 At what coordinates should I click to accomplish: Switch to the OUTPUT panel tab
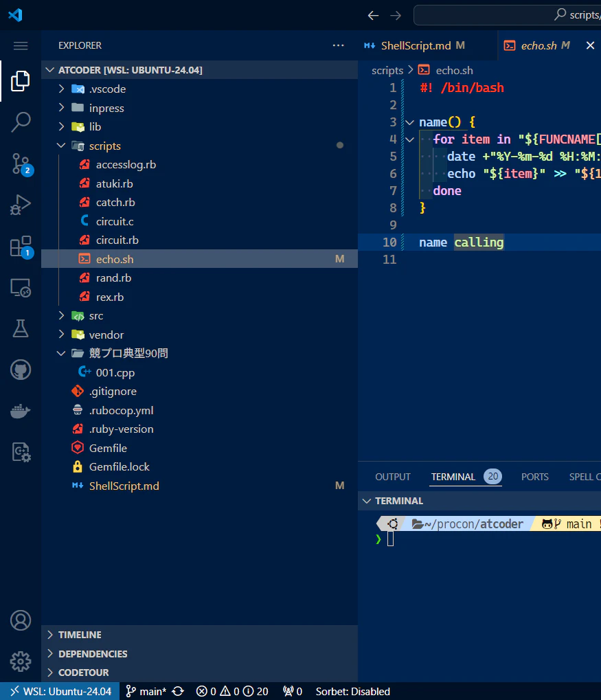(393, 477)
